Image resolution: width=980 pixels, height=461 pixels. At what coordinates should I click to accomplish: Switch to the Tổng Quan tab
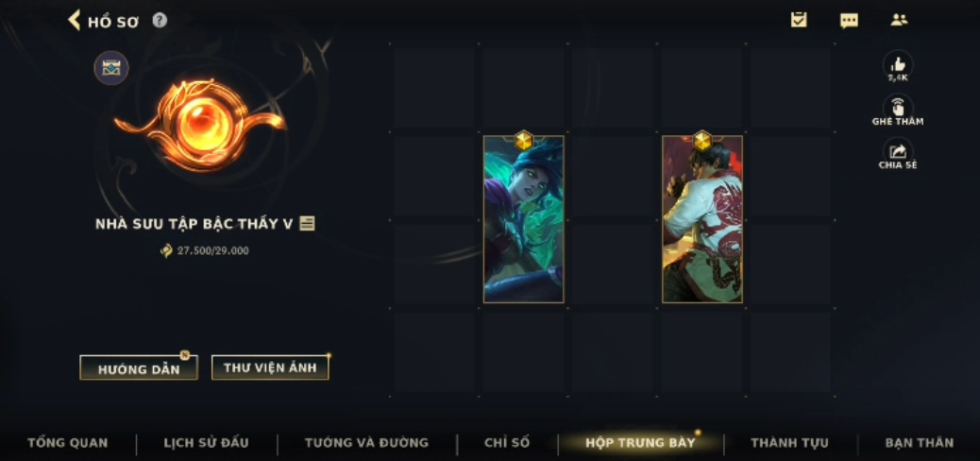coord(67,443)
